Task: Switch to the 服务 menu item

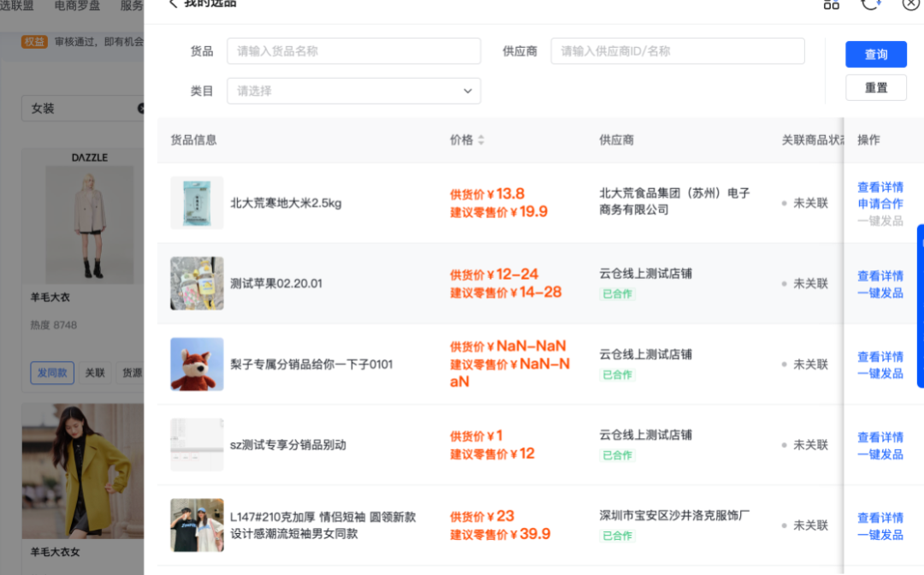Action: pos(131,6)
